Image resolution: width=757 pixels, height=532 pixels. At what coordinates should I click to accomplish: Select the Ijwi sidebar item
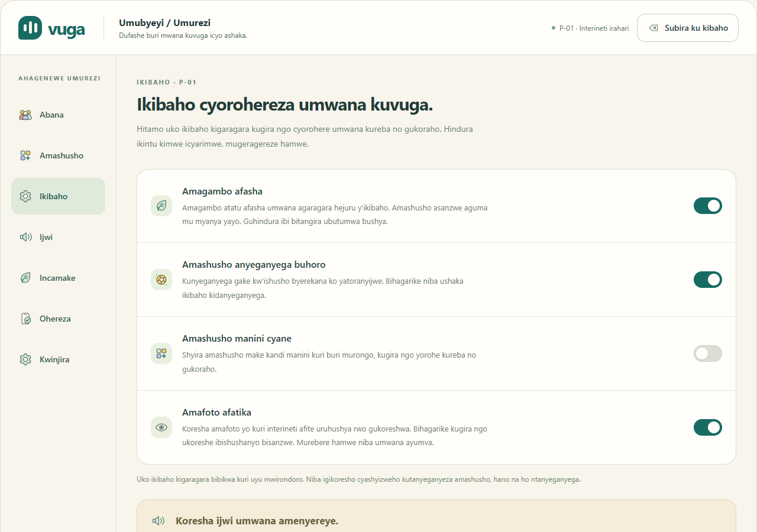pyautogui.click(x=58, y=237)
